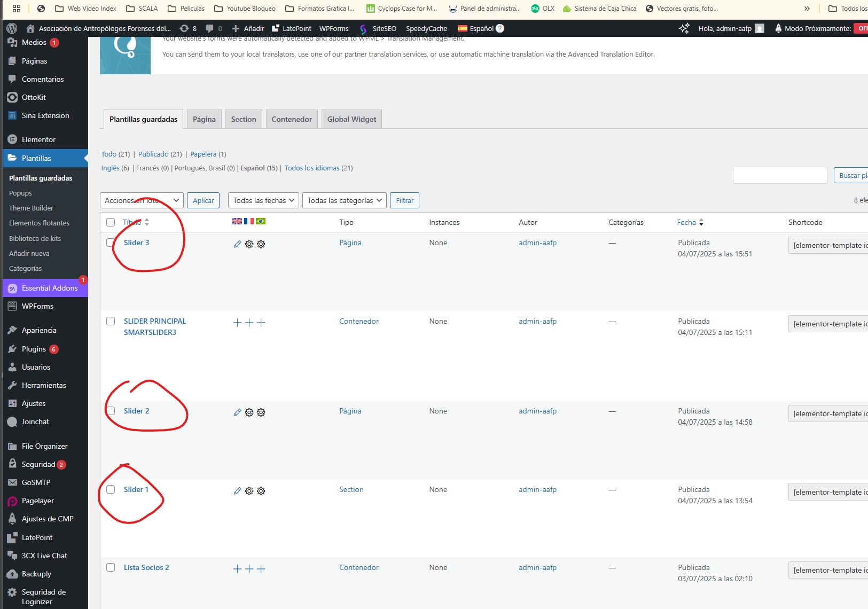Click the last plus icon in Lista Socios 2 row
Screen dimensions: 868x609
[x=261, y=569]
